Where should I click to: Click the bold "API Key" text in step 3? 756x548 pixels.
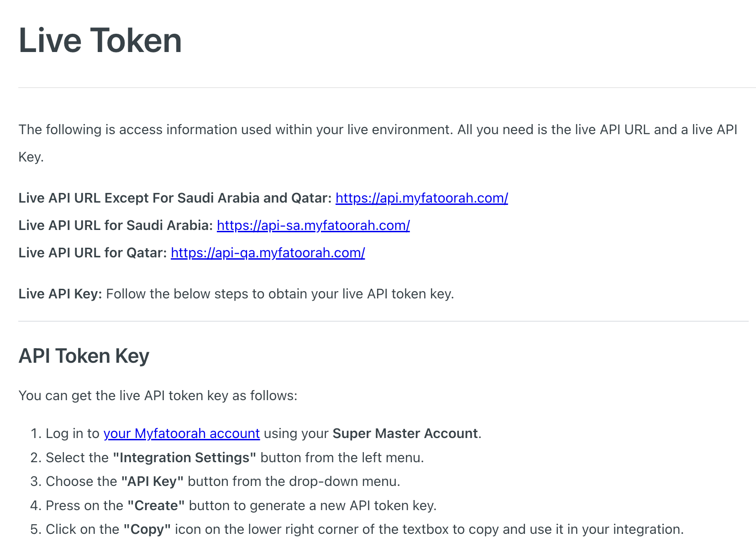coord(152,482)
